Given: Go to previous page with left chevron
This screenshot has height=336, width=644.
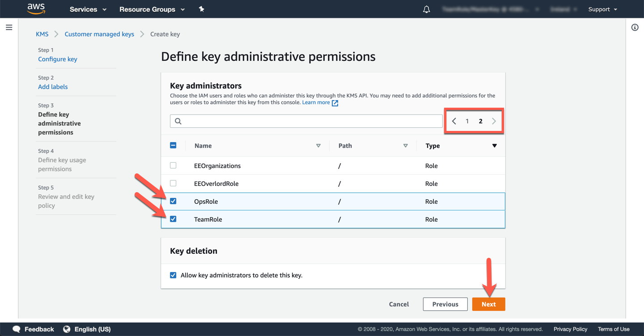Looking at the screenshot, I should pos(454,121).
